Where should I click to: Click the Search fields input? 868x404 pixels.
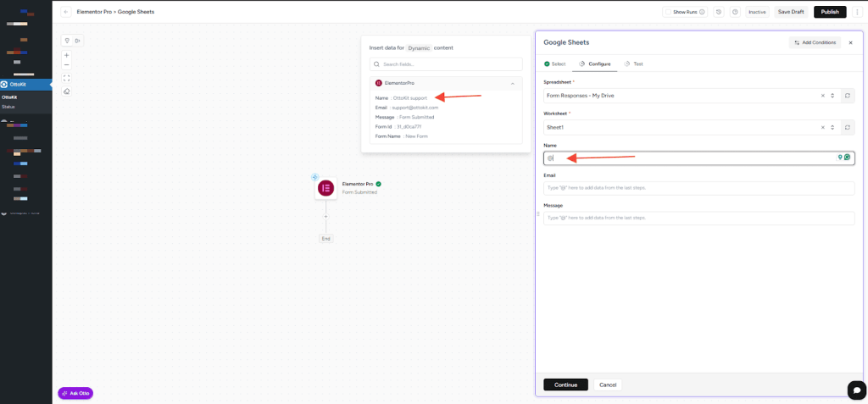click(446, 64)
